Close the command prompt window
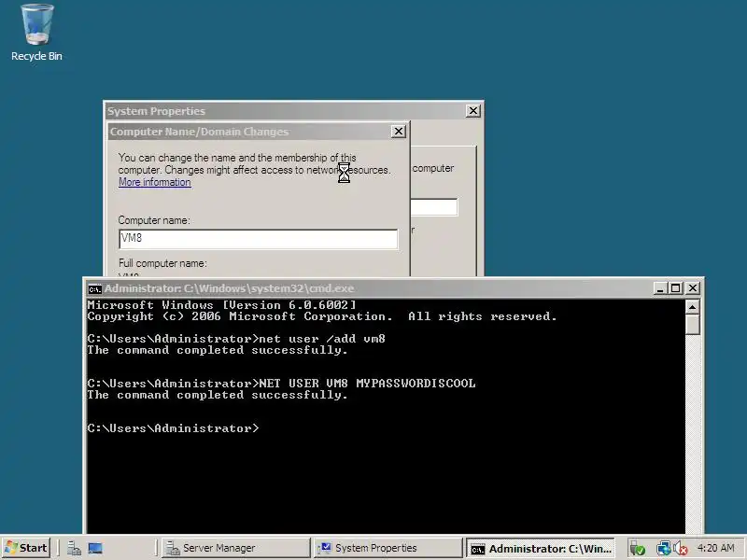The image size is (747, 560). 693,288
